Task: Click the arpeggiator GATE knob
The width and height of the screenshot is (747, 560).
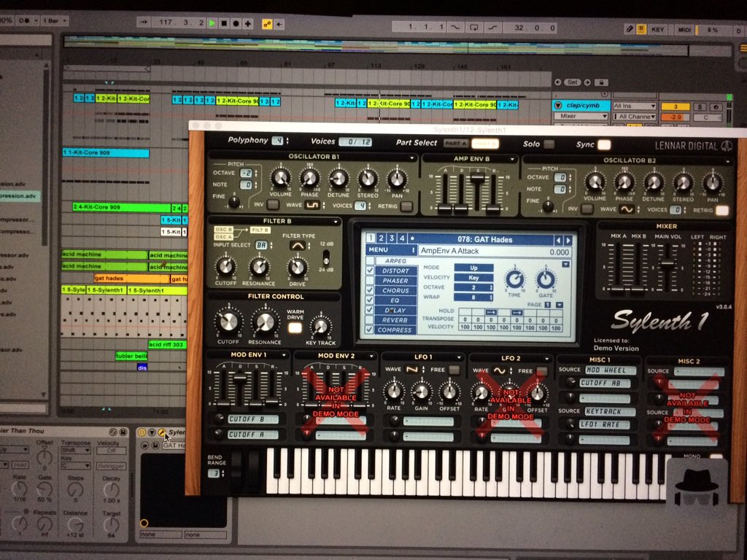Action: point(546,279)
